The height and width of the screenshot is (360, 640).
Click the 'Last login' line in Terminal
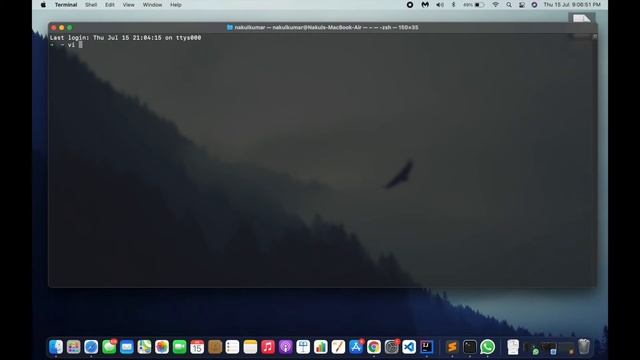pos(125,38)
